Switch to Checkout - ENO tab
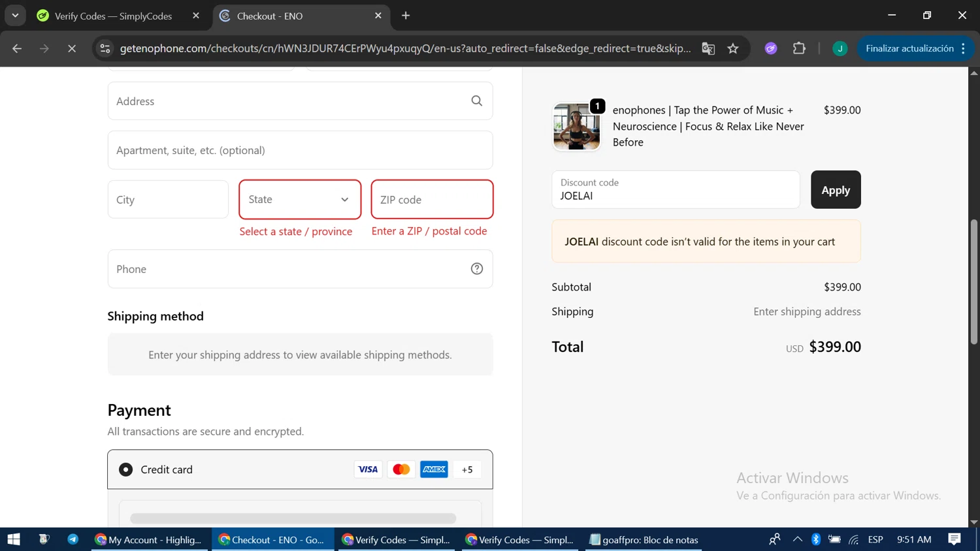The width and height of the screenshot is (980, 551). [x=301, y=16]
